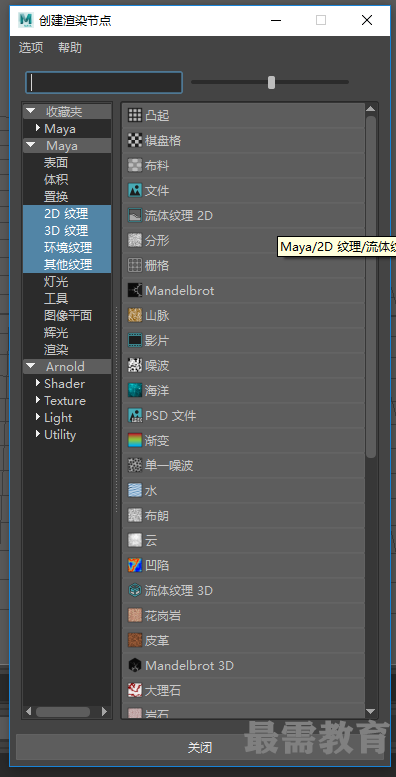Click the category tree scroll-left arrow
396x777 pixels.
(x=28, y=712)
